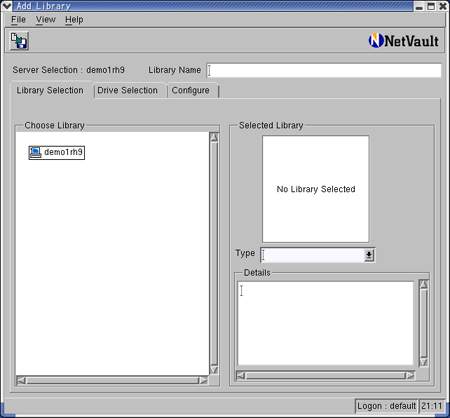Close the Add Library window

[443, 6]
